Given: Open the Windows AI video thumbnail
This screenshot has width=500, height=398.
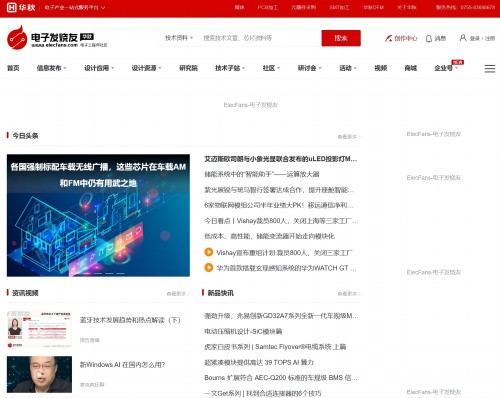Looking at the screenshot, I should pyautogui.click(x=39, y=374).
